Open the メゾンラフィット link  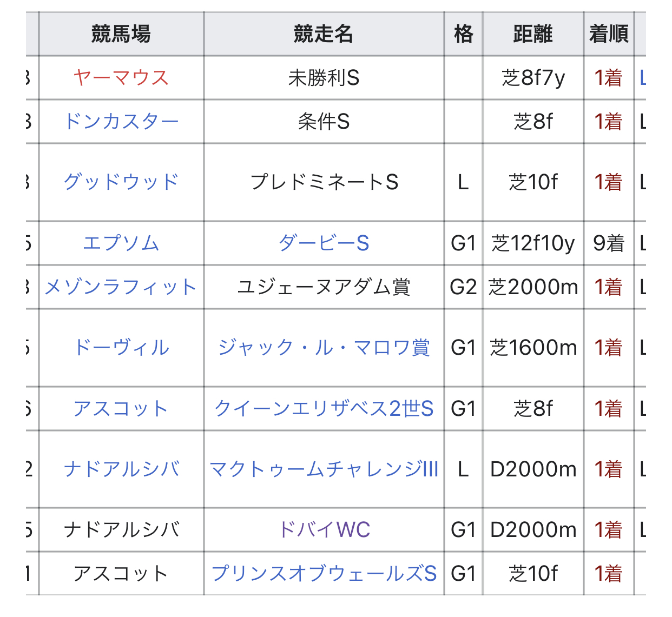pos(121,287)
